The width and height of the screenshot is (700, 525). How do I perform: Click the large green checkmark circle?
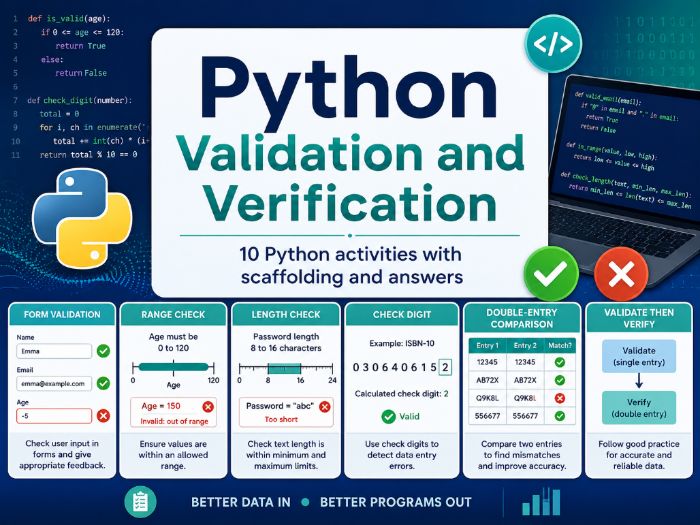[551, 273]
